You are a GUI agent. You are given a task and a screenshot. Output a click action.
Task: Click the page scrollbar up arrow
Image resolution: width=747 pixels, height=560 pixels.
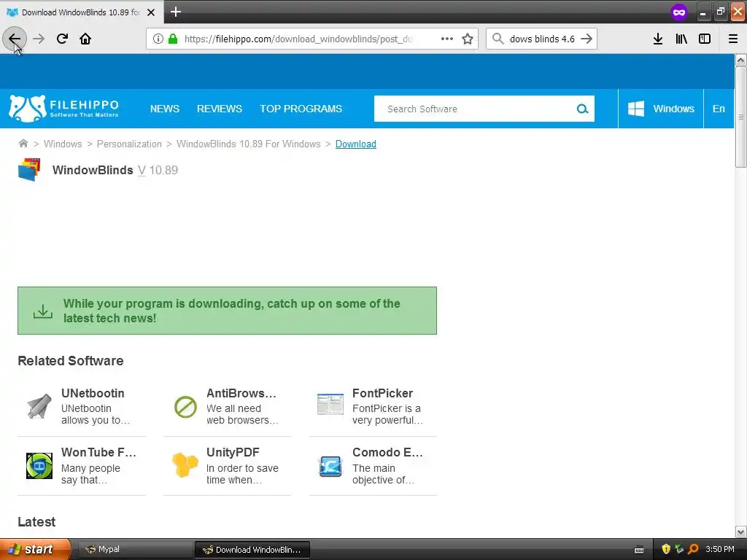click(x=740, y=60)
